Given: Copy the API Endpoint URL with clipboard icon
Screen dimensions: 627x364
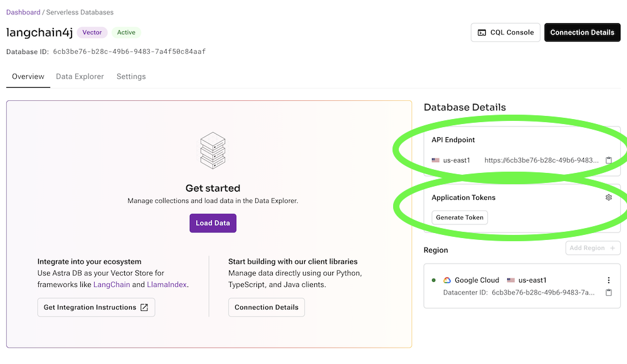Looking at the screenshot, I should click(608, 160).
